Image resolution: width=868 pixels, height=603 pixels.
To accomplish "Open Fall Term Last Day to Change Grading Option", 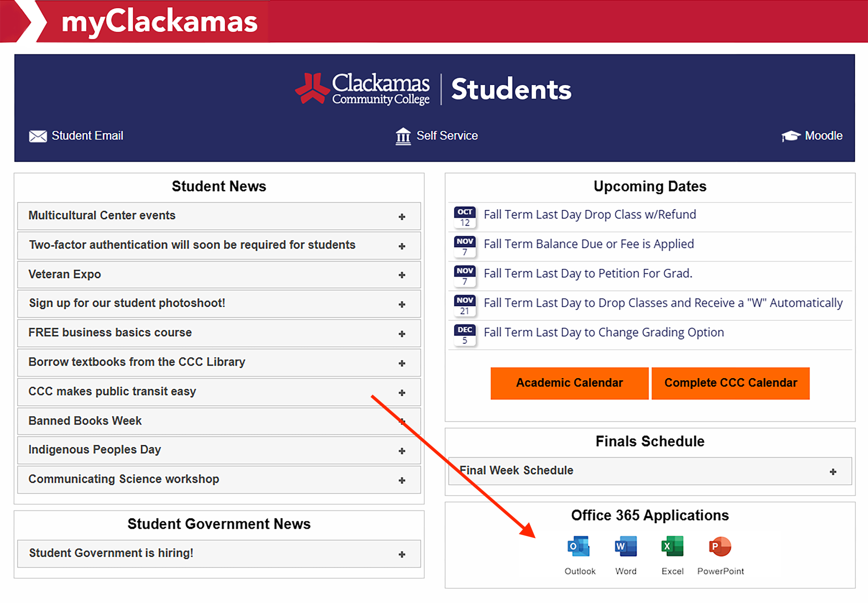I will pyautogui.click(x=604, y=332).
